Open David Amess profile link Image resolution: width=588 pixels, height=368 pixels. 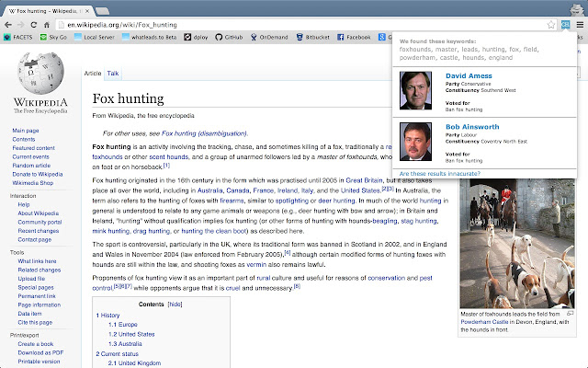click(469, 75)
